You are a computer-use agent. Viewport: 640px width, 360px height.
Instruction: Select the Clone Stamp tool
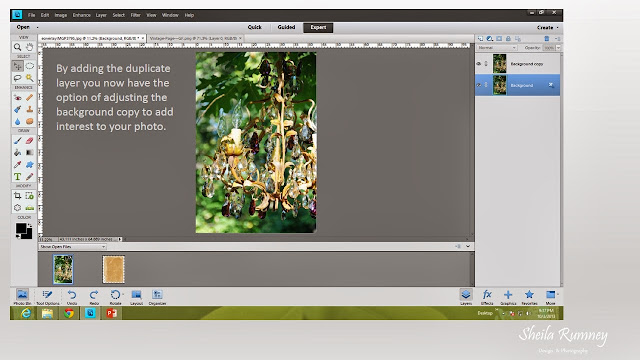click(x=29, y=109)
